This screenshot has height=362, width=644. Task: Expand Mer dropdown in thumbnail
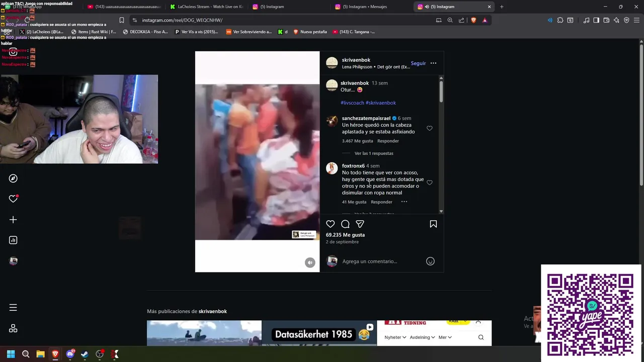click(x=445, y=337)
